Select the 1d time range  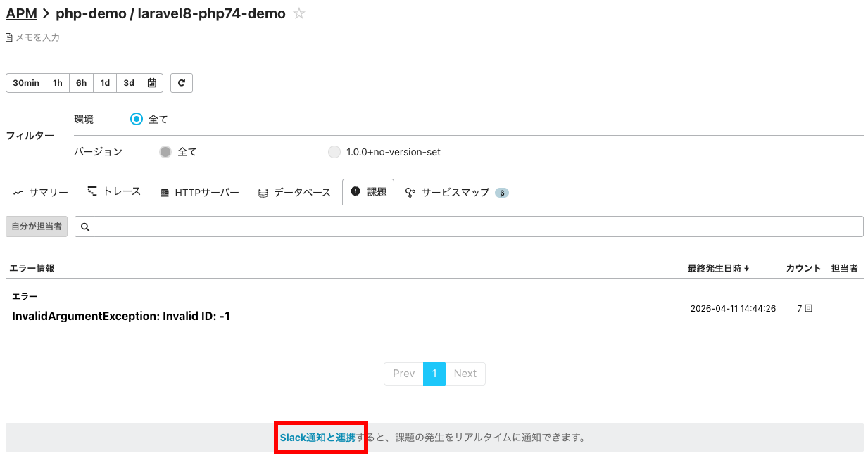click(105, 83)
